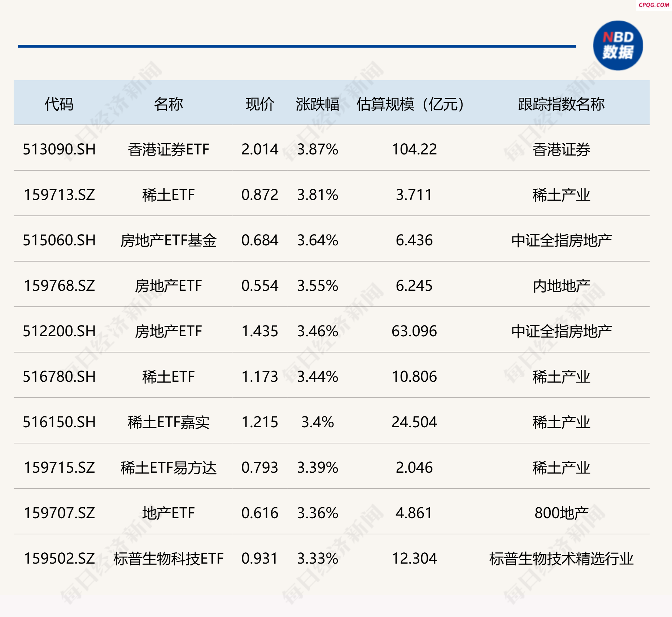
Task: Select the 香港证券ETF name cell
Action: click(x=169, y=149)
